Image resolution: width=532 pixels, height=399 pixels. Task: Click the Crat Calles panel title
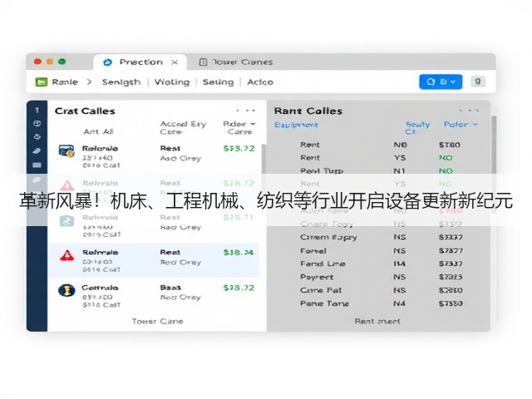(85, 111)
